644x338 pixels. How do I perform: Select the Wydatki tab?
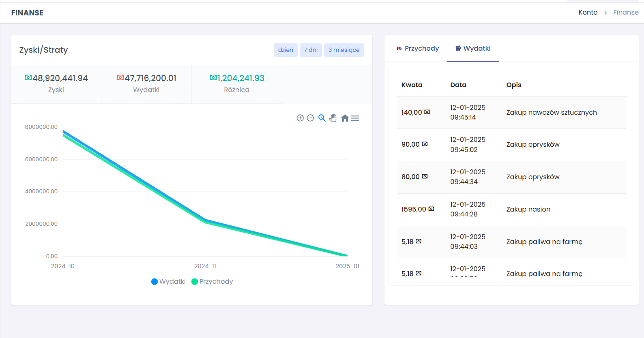473,49
